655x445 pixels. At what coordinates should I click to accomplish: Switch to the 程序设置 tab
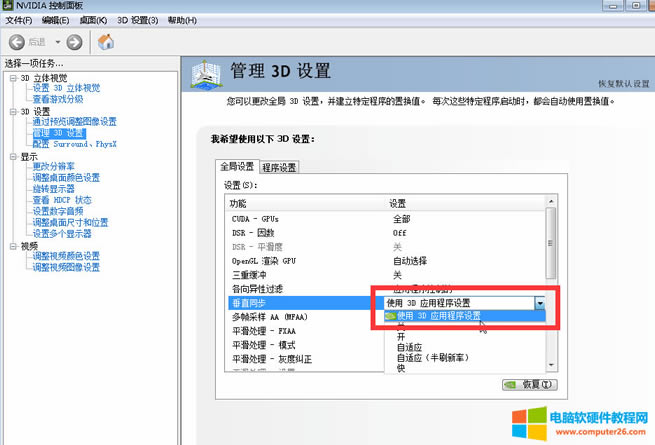pyautogui.click(x=279, y=167)
